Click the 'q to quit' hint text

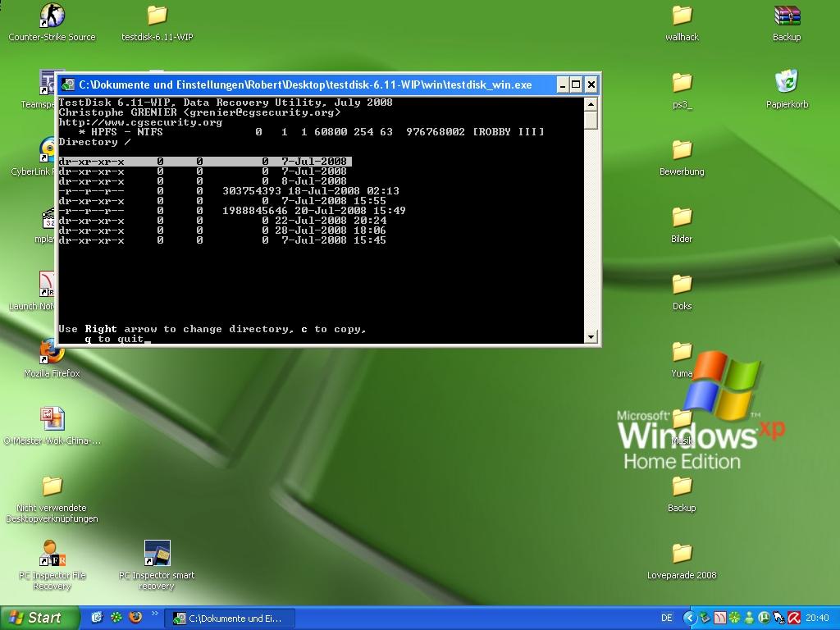pos(114,339)
